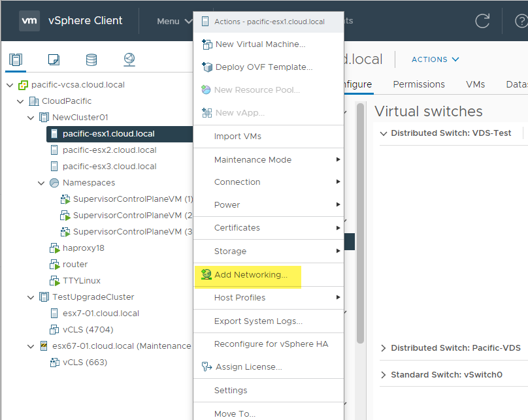This screenshot has height=420, width=528.
Task: Click the vm logo in header
Action: click(x=29, y=21)
